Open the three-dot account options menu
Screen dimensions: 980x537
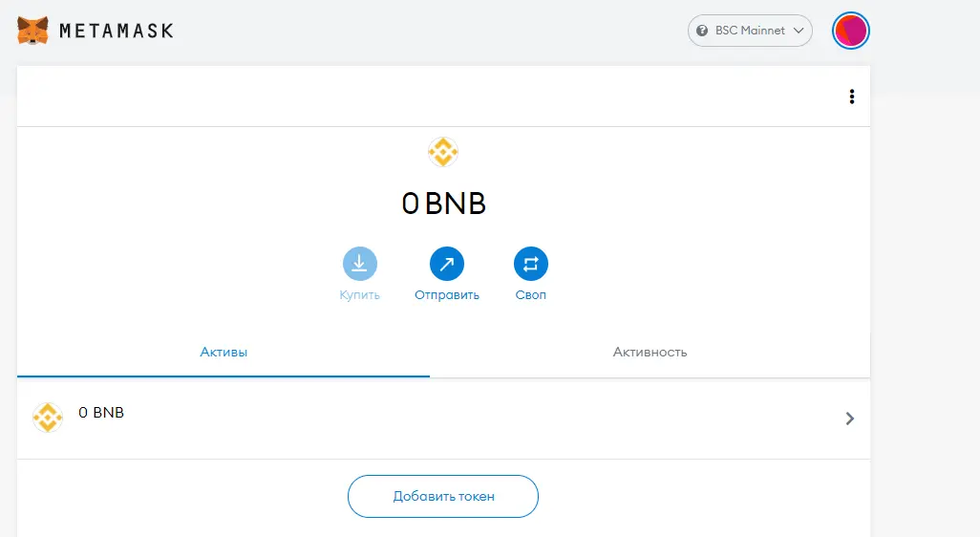click(x=851, y=97)
